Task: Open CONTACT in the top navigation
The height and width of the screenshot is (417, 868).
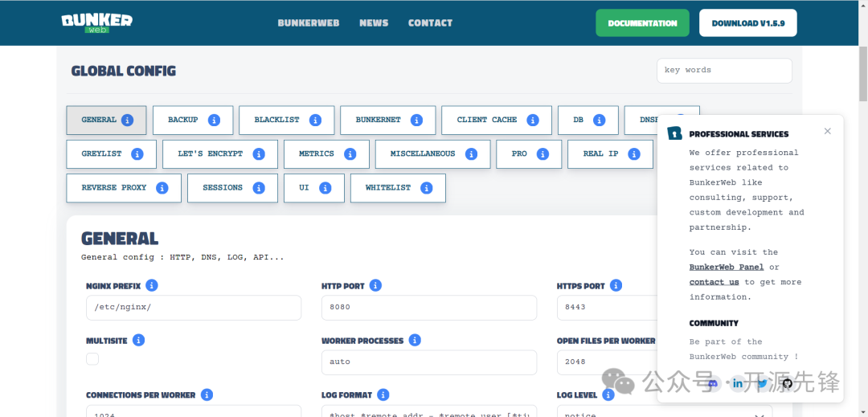Action: pos(430,23)
